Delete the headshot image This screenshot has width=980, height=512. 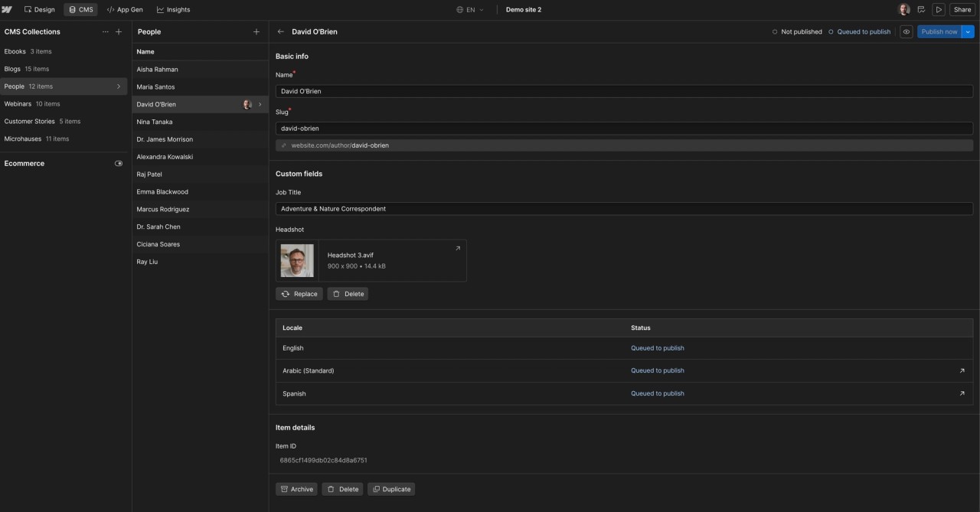pos(348,294)
